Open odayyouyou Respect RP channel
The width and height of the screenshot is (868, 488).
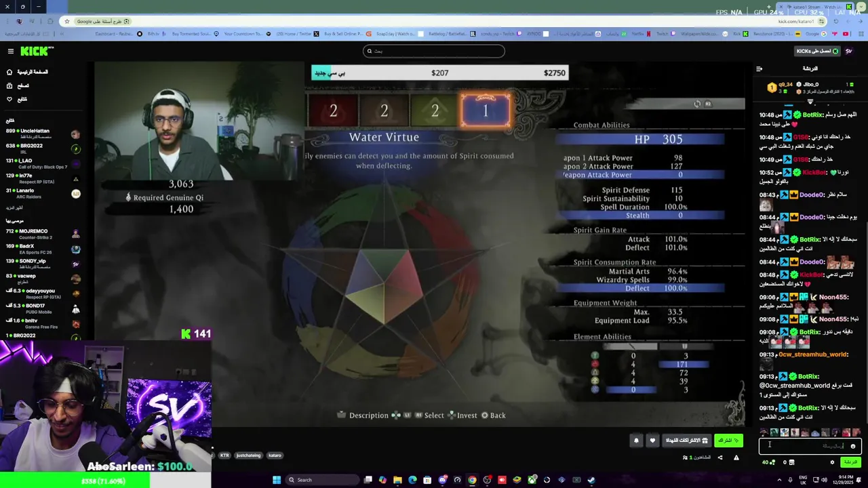click(42, 293)
